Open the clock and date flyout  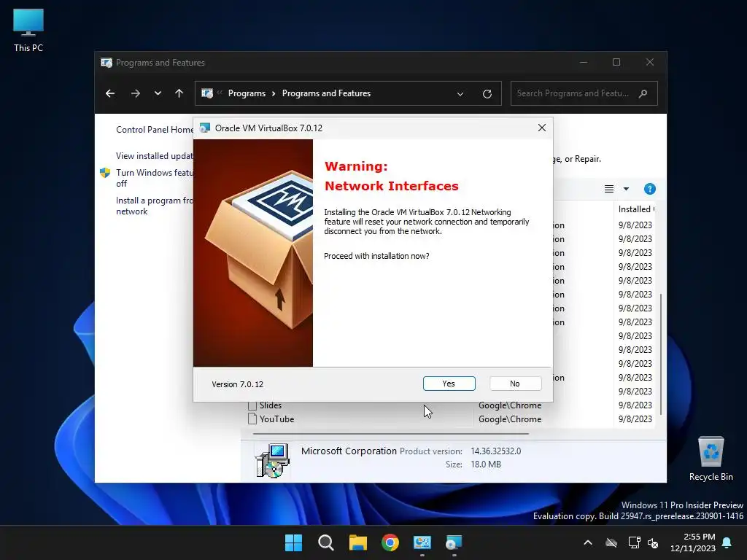coord(693,542)
